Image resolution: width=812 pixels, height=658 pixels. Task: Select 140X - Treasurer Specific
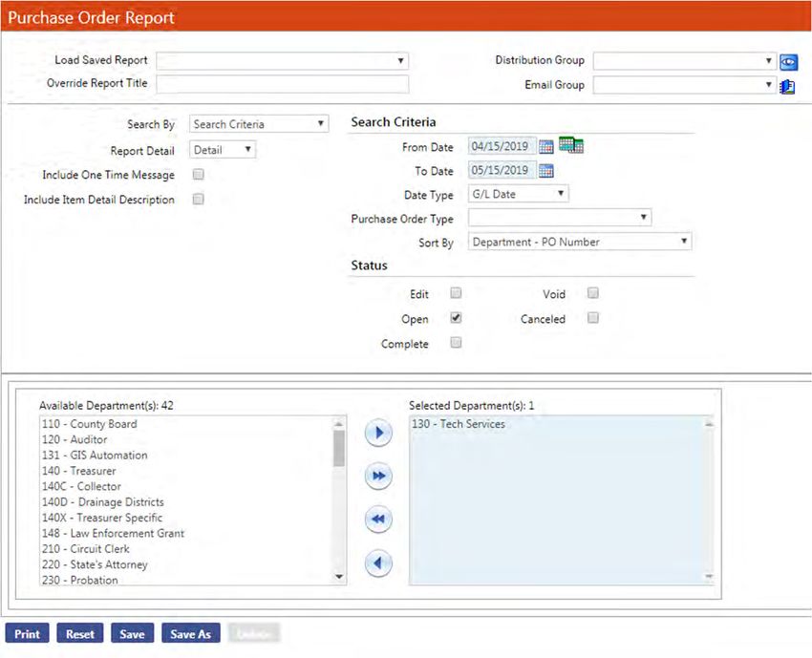point(102,518)
